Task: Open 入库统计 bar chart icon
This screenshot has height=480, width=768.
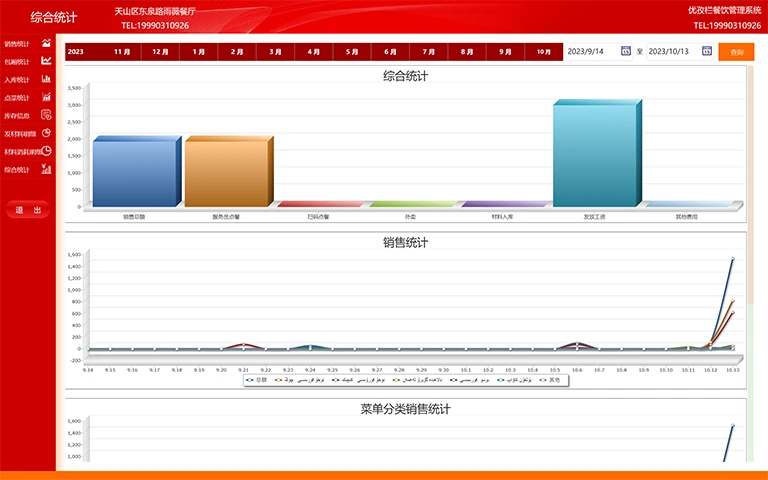Action: click(x=46, y=79)
